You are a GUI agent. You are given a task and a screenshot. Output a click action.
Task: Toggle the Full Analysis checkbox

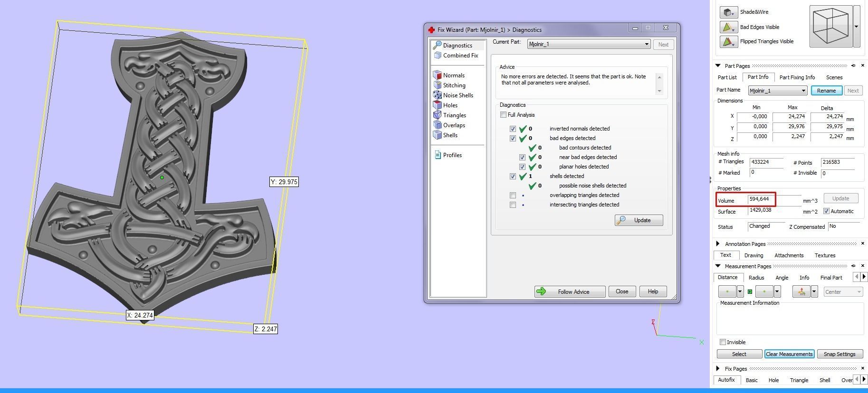point(503,115)
